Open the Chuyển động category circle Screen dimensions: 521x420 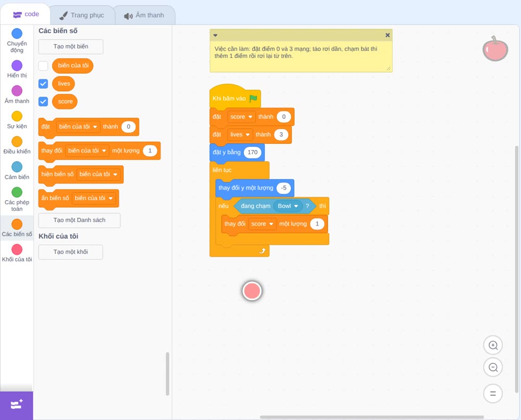point(17,33)
